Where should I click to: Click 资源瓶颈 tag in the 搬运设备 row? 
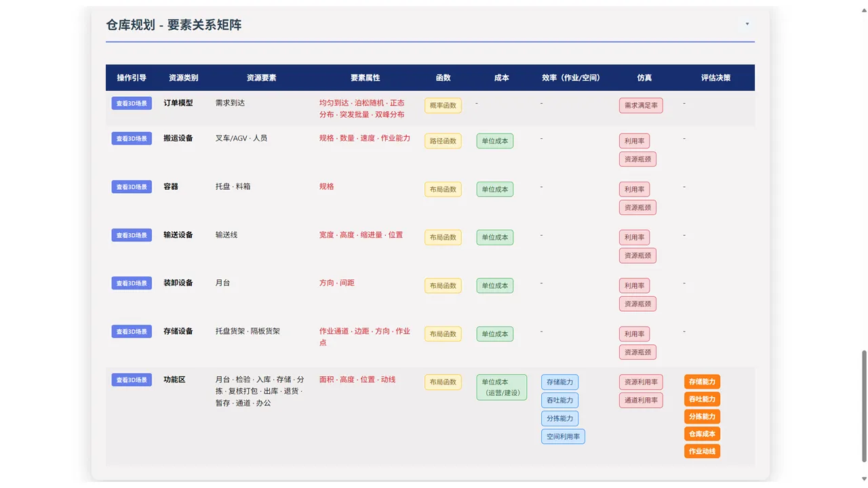637,159
